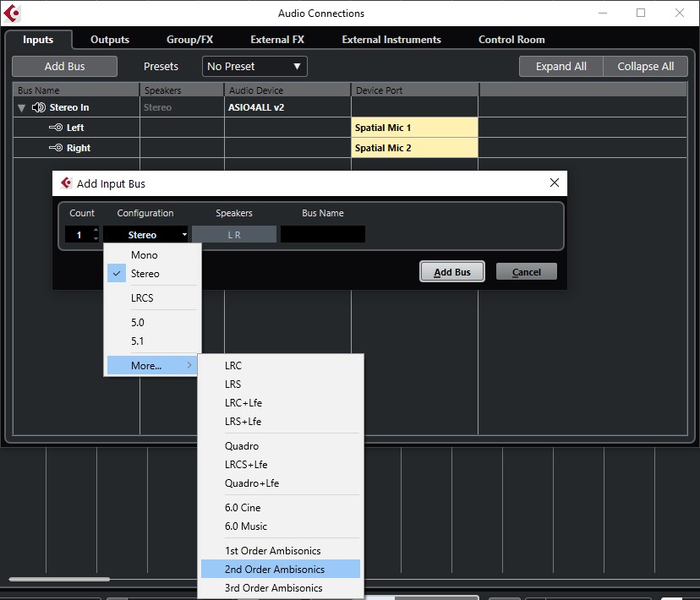
Task: Open the No Preset dropdown
Action: 254,67
